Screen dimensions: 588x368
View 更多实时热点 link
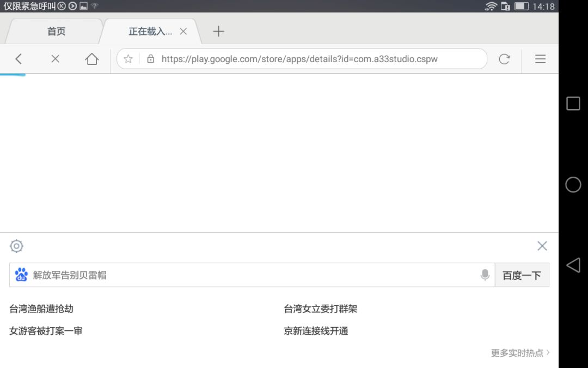520,353
